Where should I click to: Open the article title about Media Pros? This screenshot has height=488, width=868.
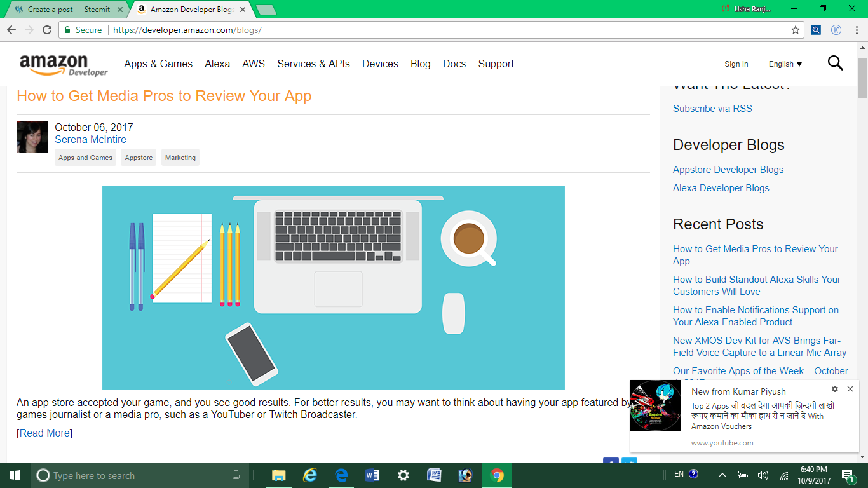click(164, 96)
